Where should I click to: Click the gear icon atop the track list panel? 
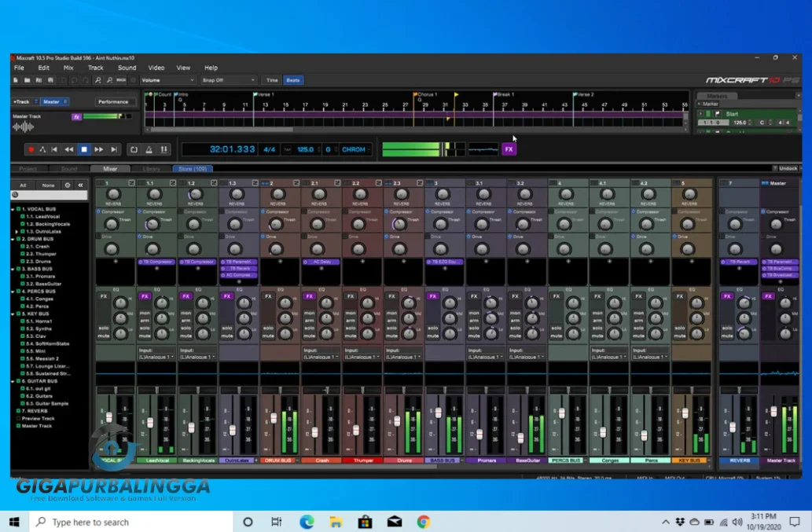coord(68,185)
